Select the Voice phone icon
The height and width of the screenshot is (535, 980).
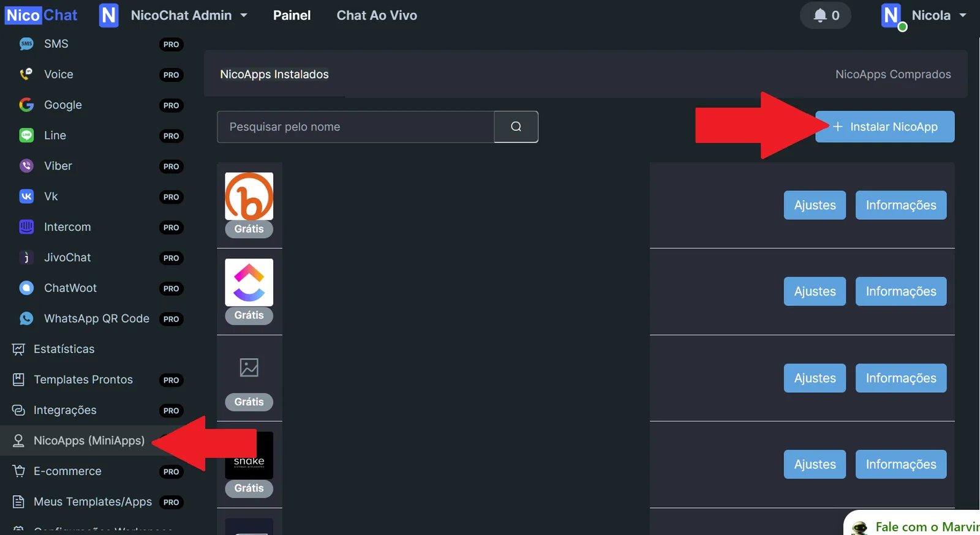tap(26, 75)
